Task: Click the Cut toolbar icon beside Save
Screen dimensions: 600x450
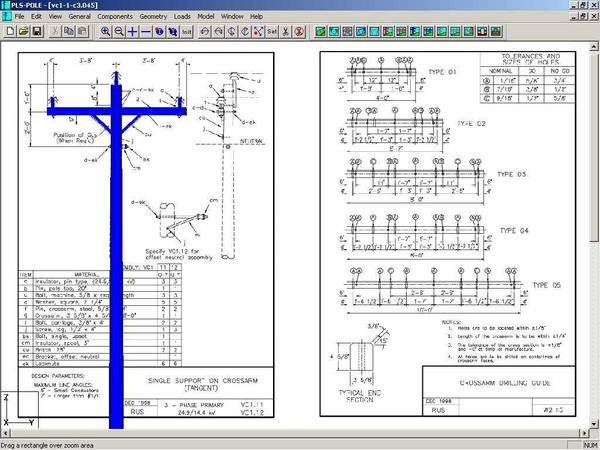Action: (x=54, y=31)
